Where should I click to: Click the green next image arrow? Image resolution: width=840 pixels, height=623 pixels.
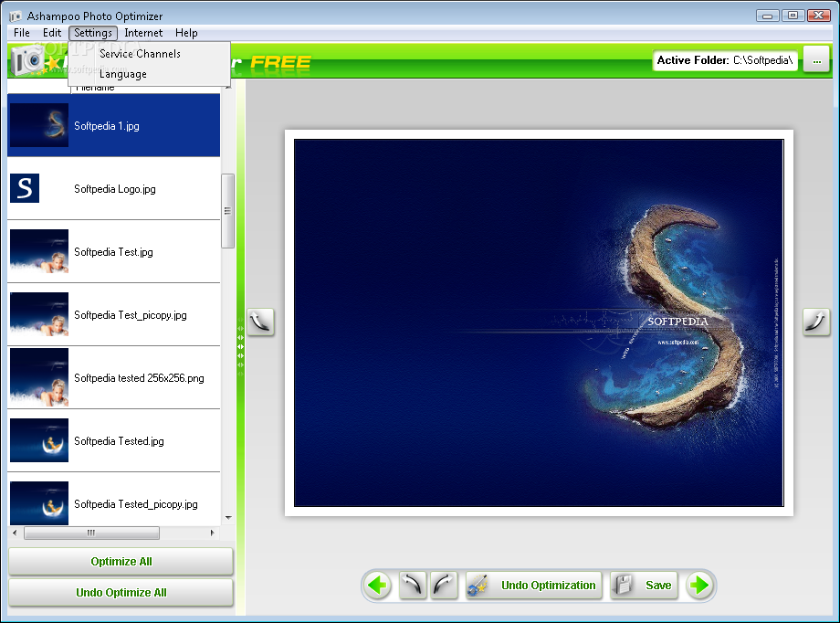[x=699, y=585]
